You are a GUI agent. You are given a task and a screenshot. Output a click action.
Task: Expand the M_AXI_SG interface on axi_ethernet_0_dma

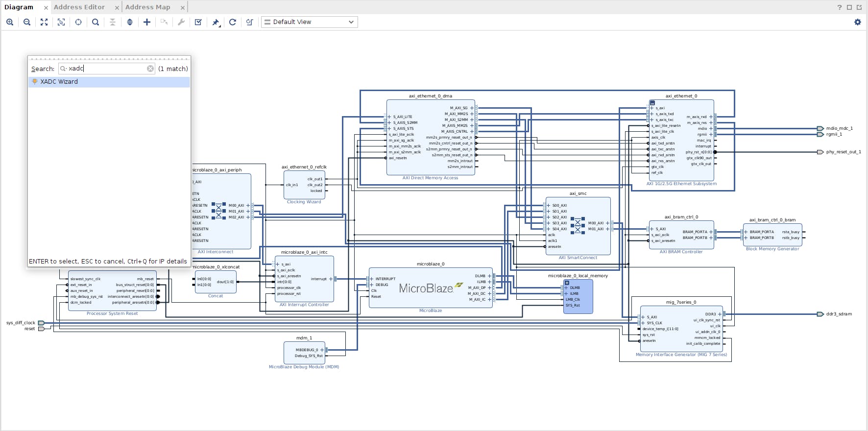point(472,108)
